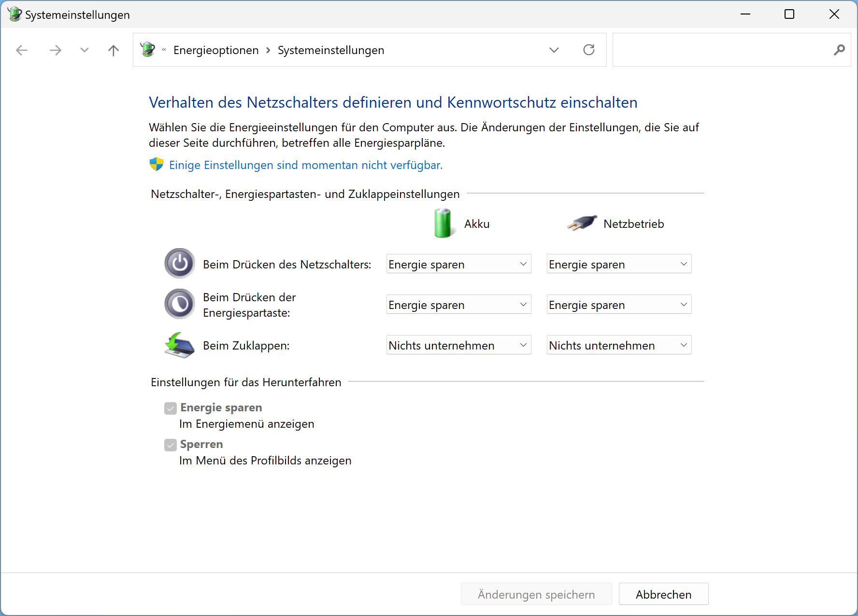This screenshot has width=858, height=616.
Task: Open Zuklappen dropdown for Netzbetrieb
Action: tap(619, 345)
